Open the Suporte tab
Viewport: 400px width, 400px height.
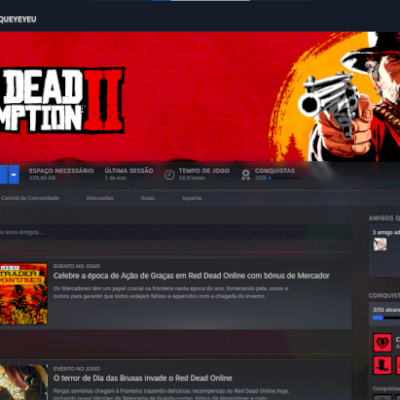(x=192, y=198)
